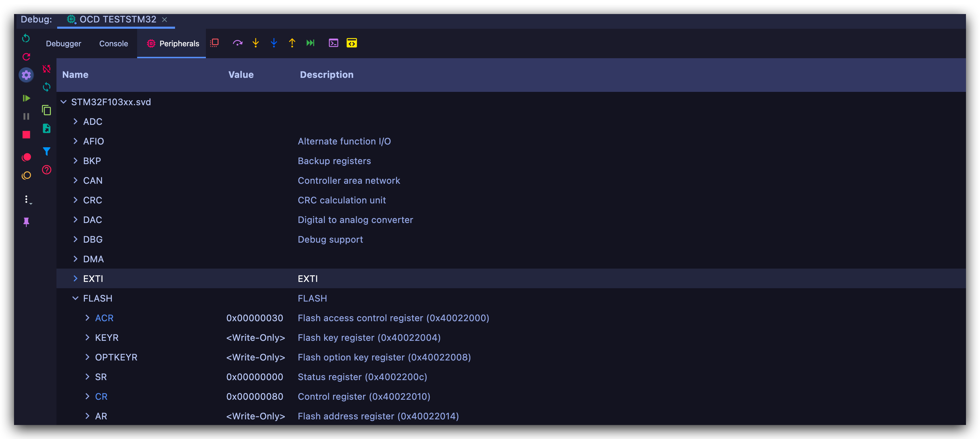
Task: Expand the ADC peripheral node
Action: [x=75, y=121]
